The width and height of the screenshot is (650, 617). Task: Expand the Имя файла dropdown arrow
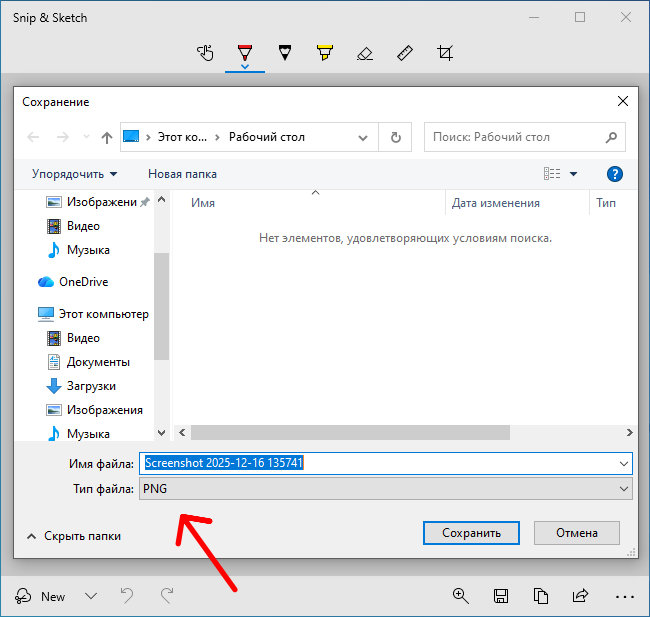(x=623, y=464)
